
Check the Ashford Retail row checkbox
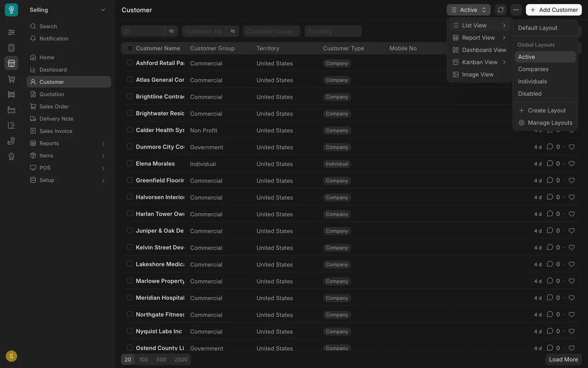click(130, 63)
